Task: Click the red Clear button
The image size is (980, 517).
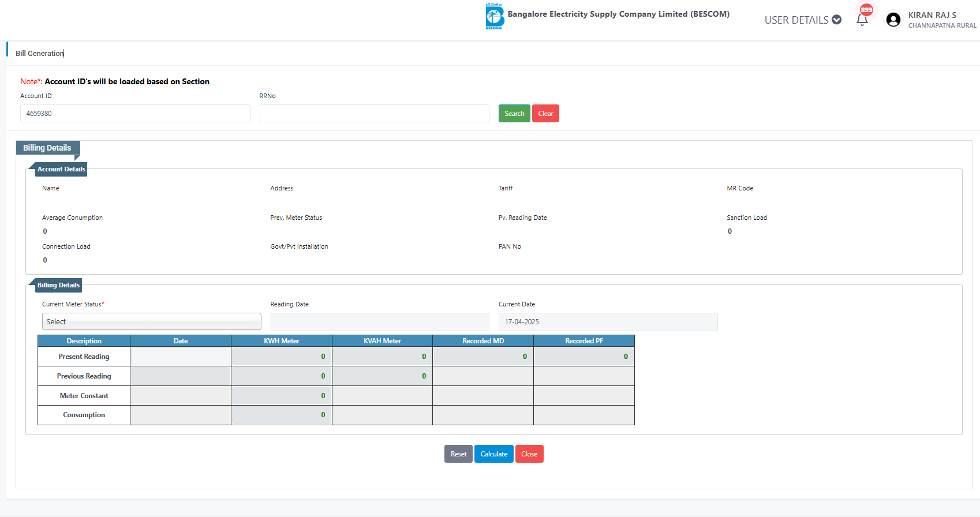Action: (x=545, y=114)
